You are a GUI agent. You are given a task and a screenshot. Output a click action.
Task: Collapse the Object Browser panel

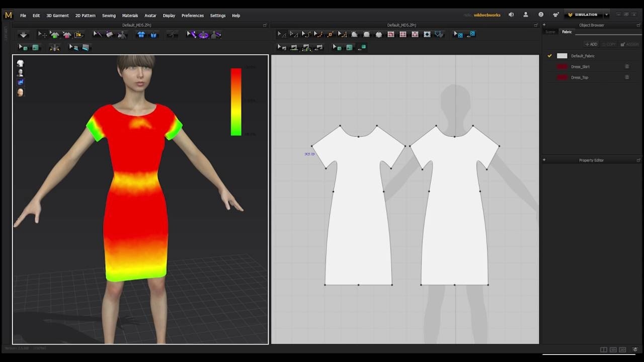point(544,25)
